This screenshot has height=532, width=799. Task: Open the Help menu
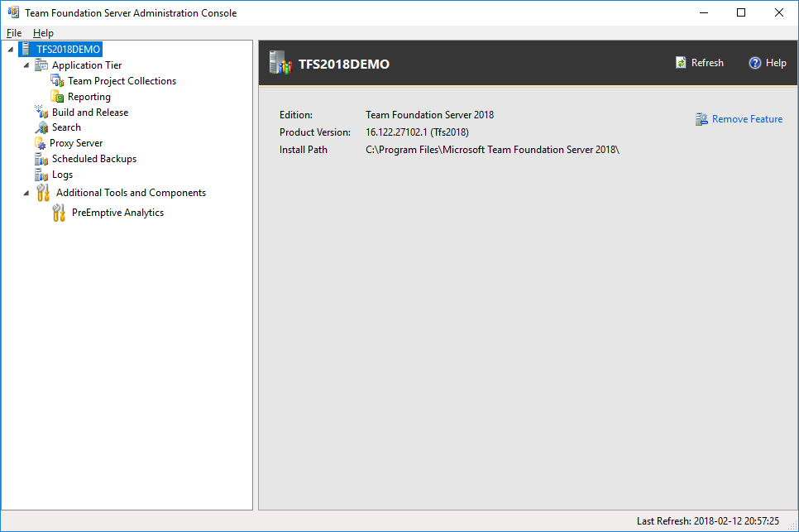[x=43, y=33]
